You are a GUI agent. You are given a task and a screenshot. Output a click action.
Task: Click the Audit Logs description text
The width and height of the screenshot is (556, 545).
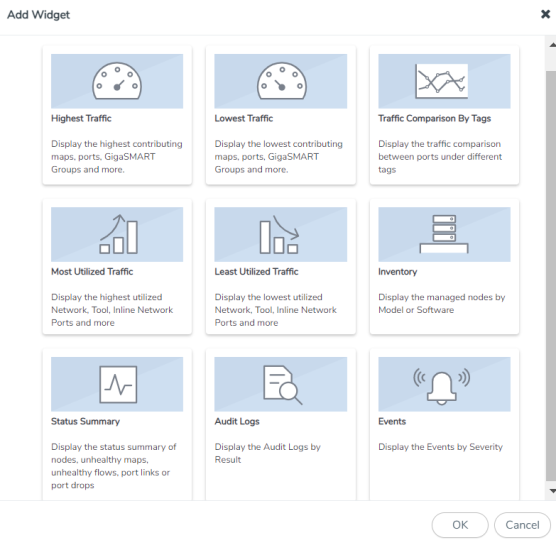(267, 453)
